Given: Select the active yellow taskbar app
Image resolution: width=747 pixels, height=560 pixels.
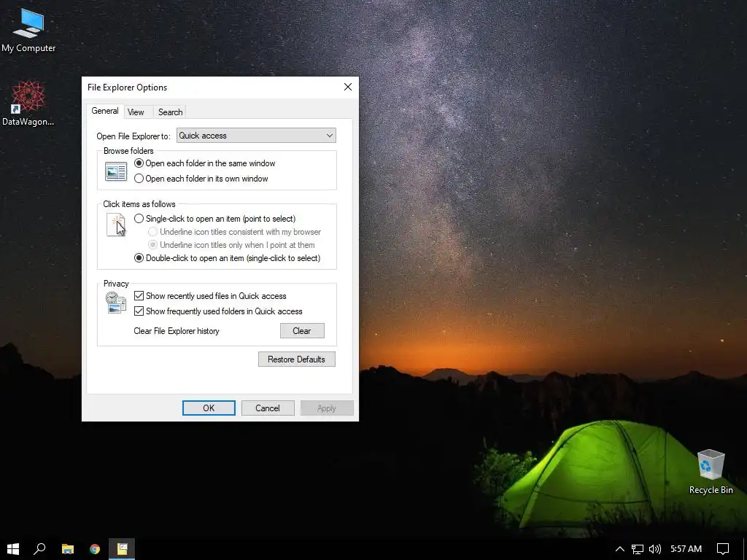Looking at the screenshot, I should (x=122, y=549).
